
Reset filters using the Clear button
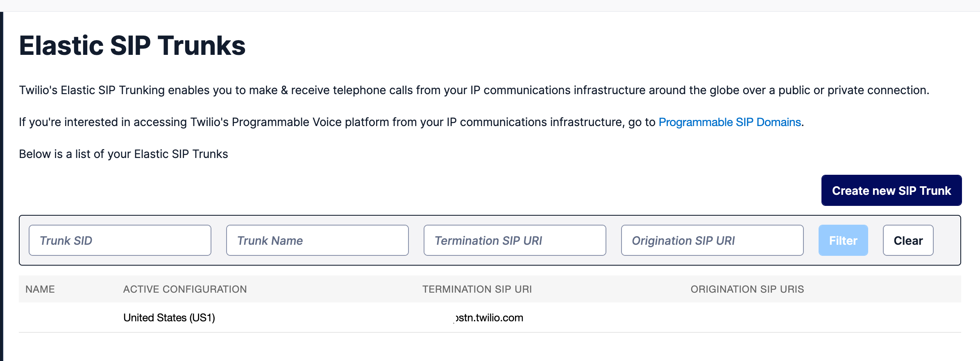click(908, 240)
